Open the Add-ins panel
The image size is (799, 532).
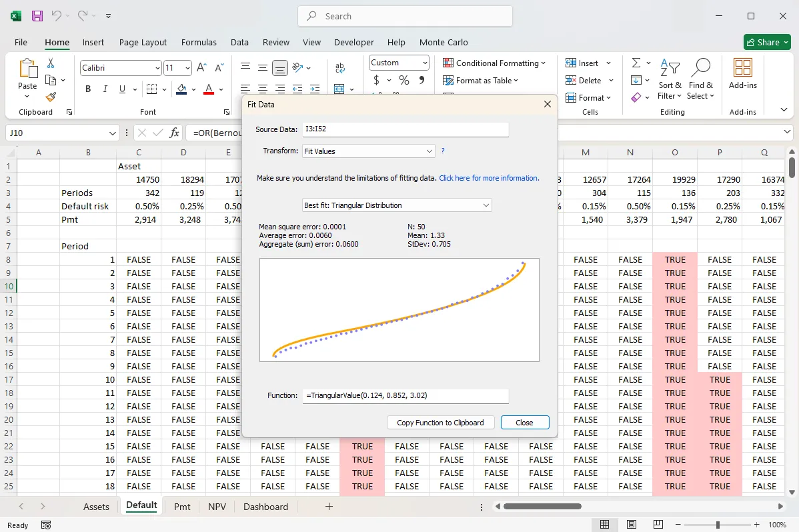pos(742,73)
